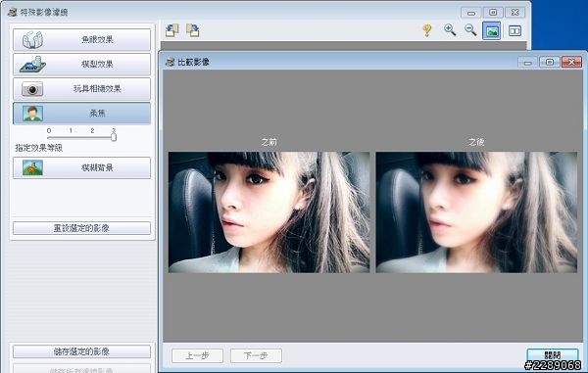This screenshot has height=373, width=588.
Task: Click the blur background landscape icon
Action: click(x=32, y=167)
